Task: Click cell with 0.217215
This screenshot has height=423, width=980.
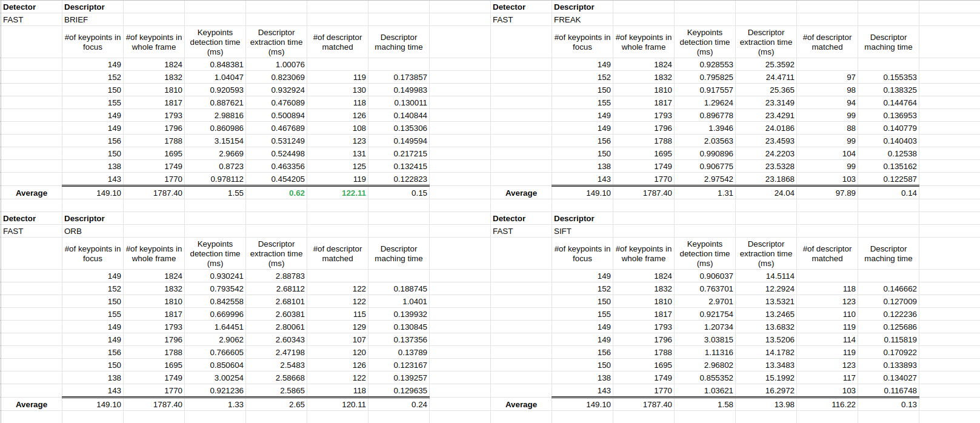Action: click(399, 153)
